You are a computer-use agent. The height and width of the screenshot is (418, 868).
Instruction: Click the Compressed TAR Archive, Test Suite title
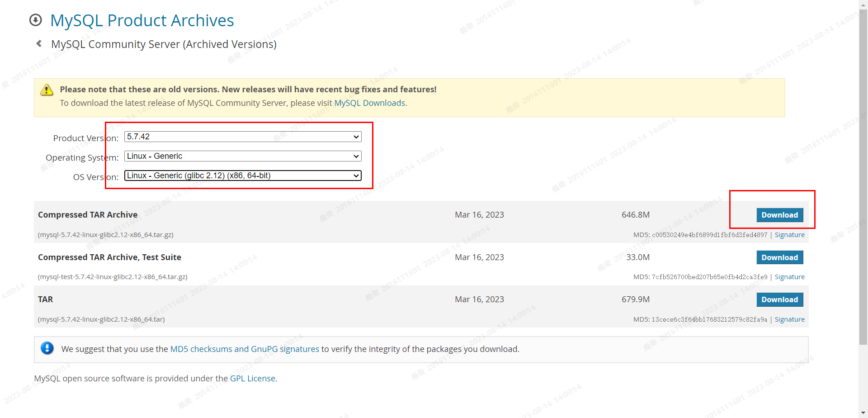point(109,257)
